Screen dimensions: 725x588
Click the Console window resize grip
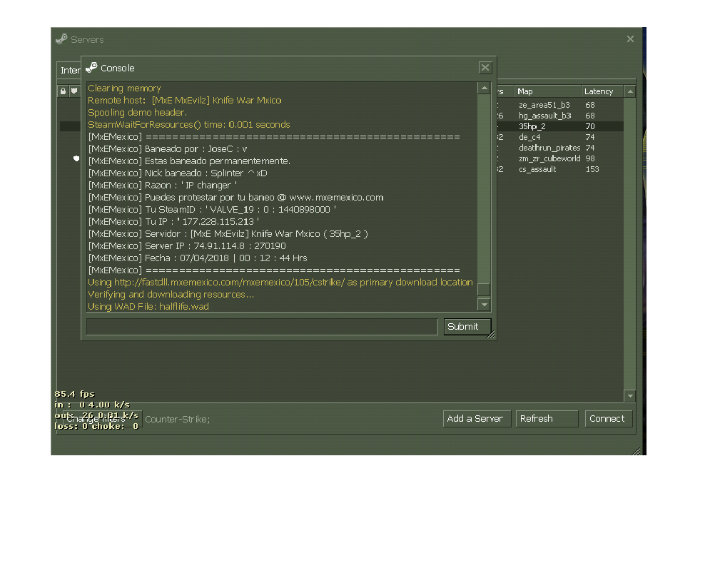pyautogui.click(x=491, y=335)
